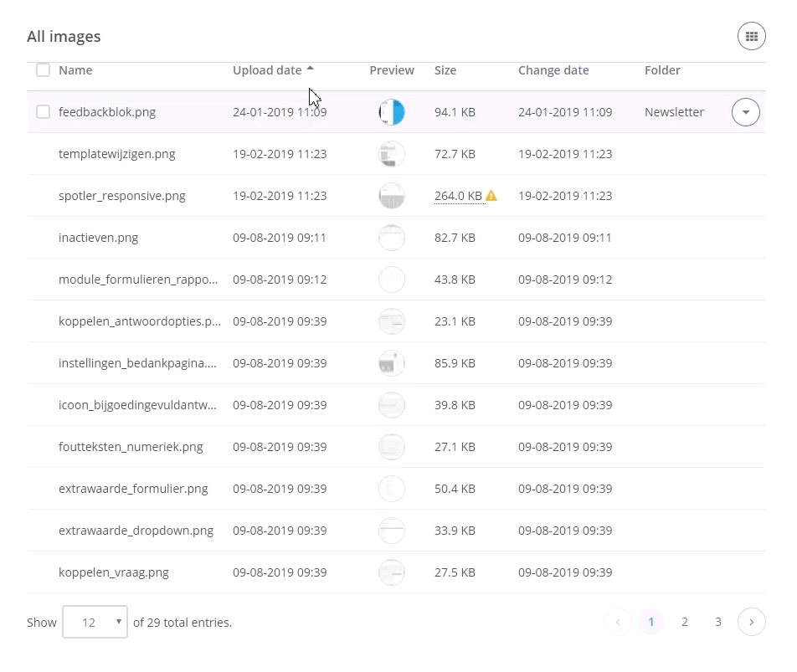Switch to grid view using the grid icon
Viewport: 797px width, 672px height.
[751, 36]
